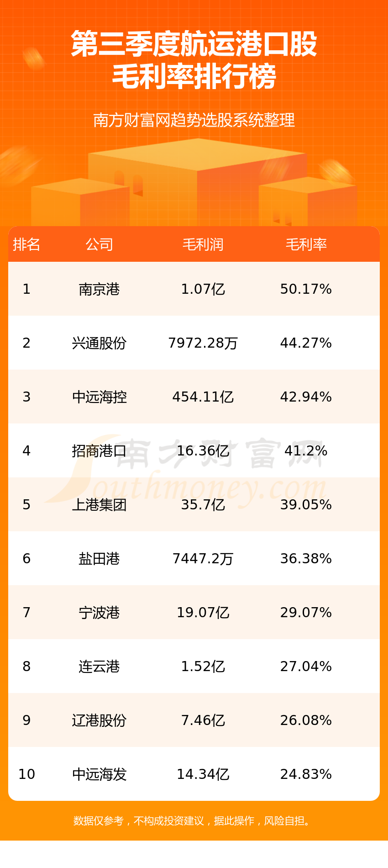
Task: Click the 454.11亿 gross profit value
Action: 203,397
